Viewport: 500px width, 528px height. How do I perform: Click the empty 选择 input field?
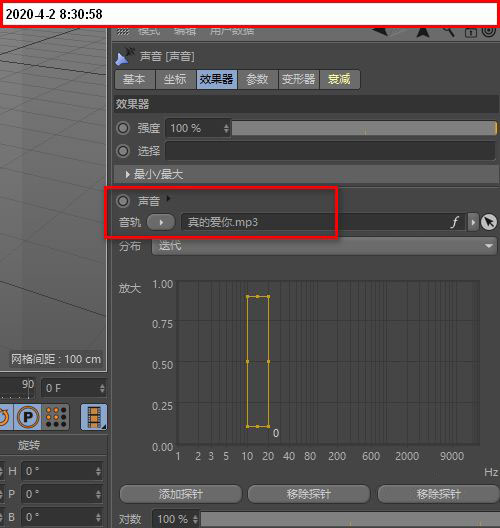(330, 151)
